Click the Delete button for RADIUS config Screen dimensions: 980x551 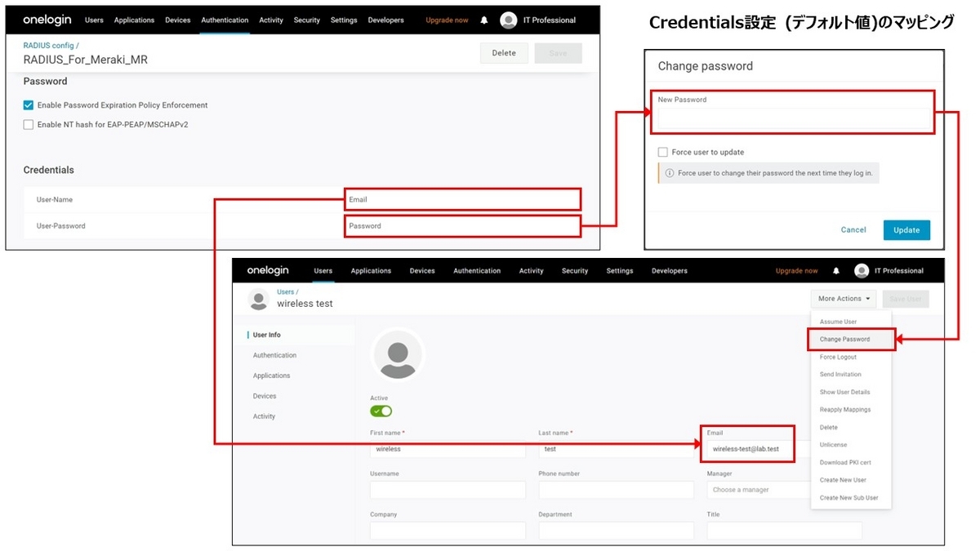[504, 53]
